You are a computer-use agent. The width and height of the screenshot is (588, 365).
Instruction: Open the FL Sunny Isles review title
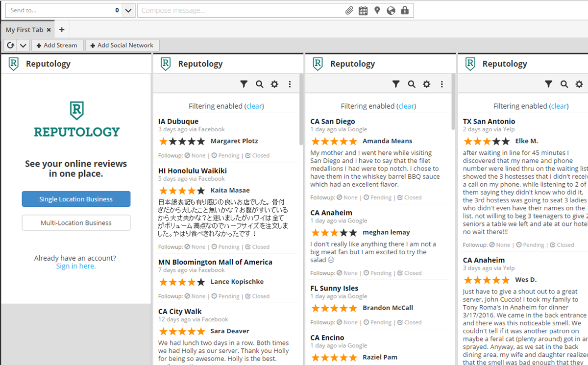[334, 289]
